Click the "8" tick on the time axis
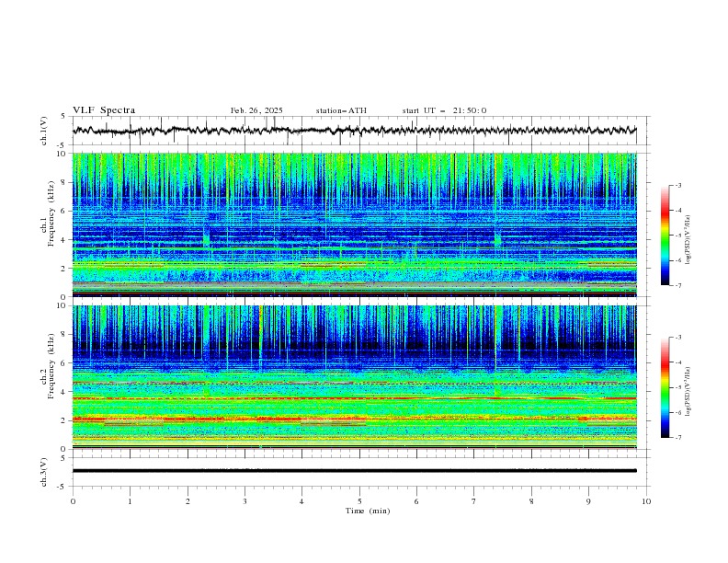 (531, 501)
